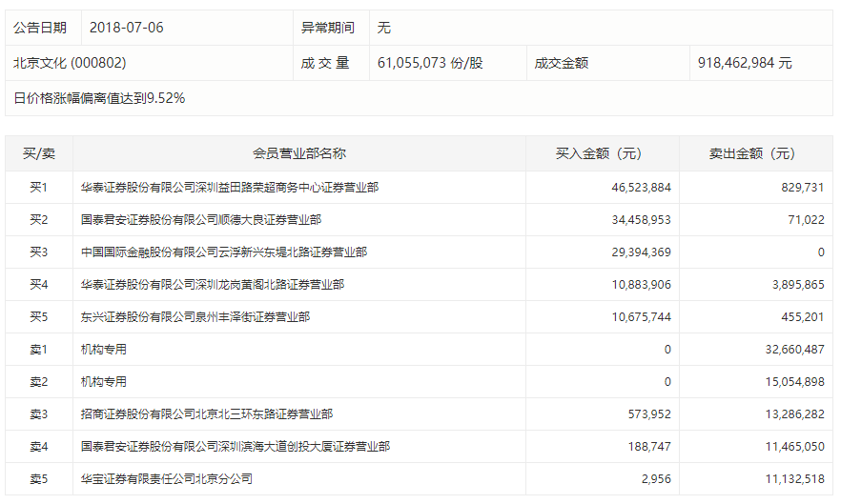
Task: Select the 卖5 row label
Action: pyautogui.click(x=38, y=479)
